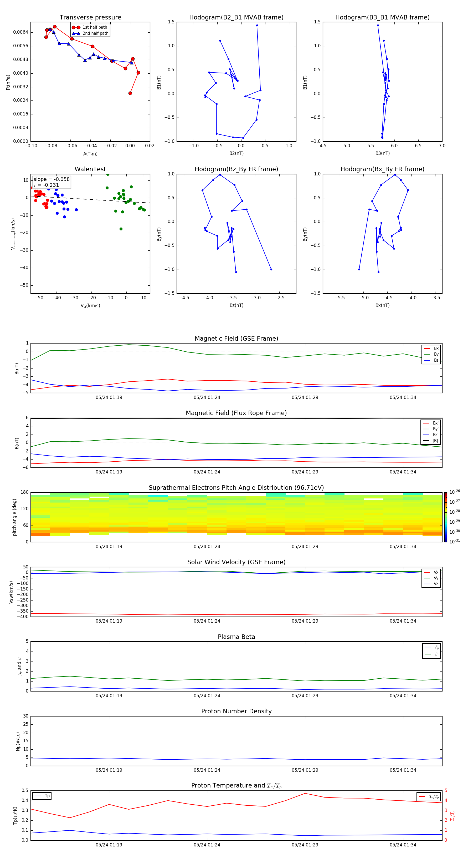Click the By' legend entry in Flux Rope plot
473x868 pixels.
coord(431,429)
